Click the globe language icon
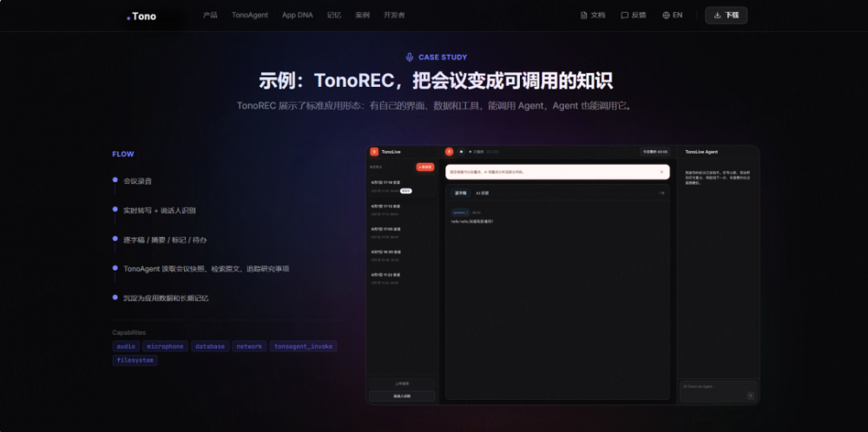This screenshot has width=868, height=432. [666, 16]
